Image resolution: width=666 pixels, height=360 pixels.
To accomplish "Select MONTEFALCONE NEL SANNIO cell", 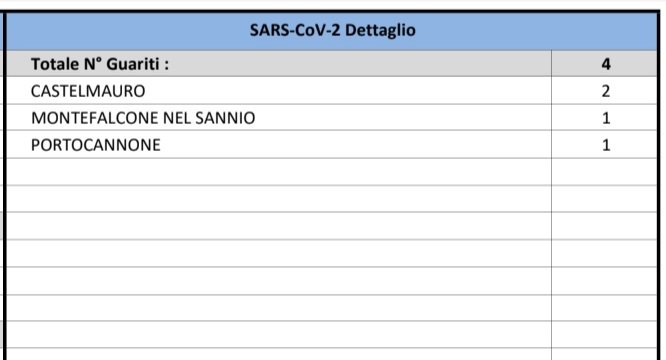I will tap(143, 118).
